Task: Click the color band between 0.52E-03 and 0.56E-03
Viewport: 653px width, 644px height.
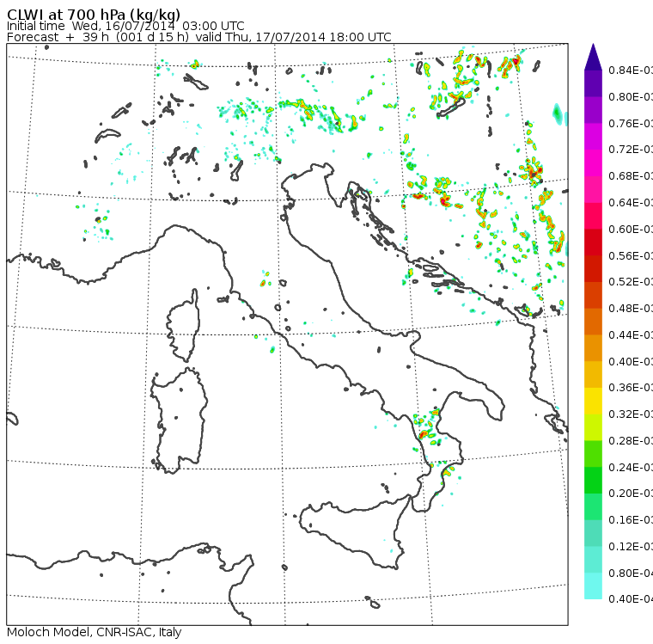Action: coord(593,269)
